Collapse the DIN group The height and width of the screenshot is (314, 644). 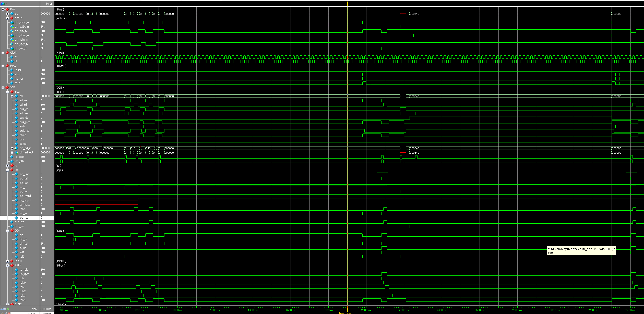7,231
